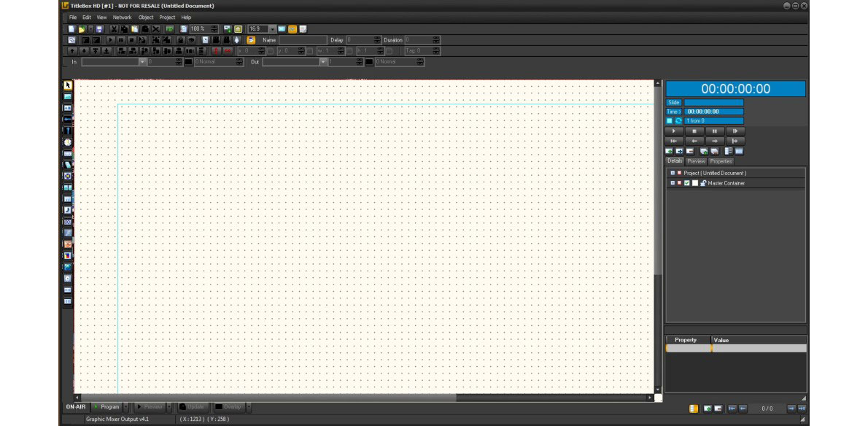
Task: Toggle the checkbox after y position field
Action: (x=311, y=51)
